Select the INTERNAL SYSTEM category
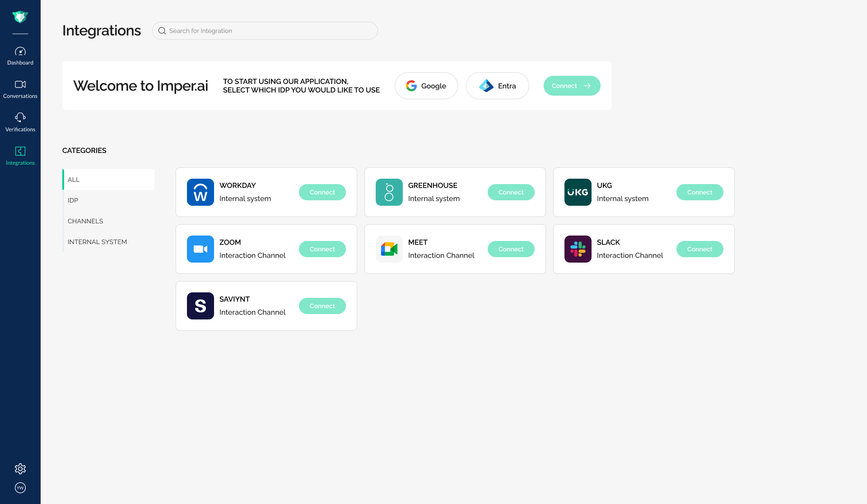Screen dimensions: 867x504 click(97, 242)
